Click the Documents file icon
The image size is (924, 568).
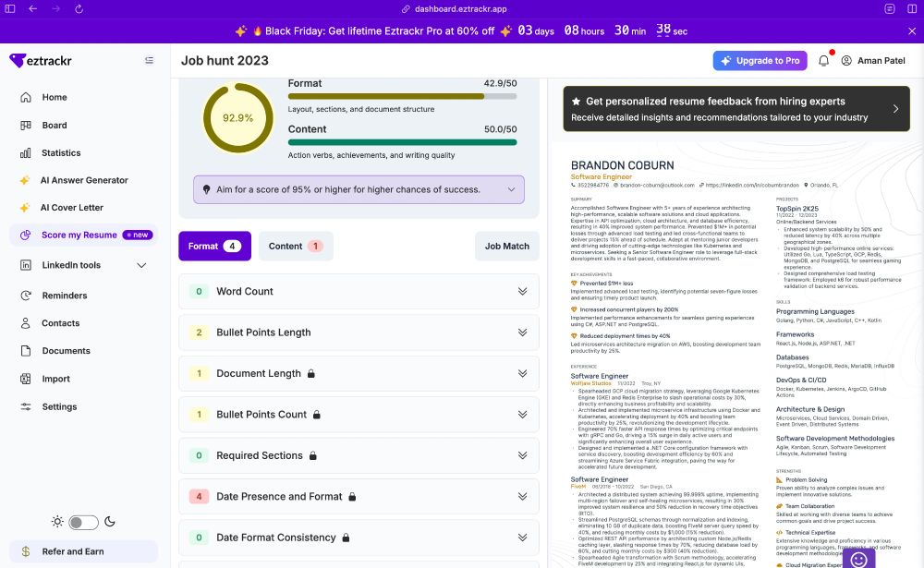coord(25,351)
